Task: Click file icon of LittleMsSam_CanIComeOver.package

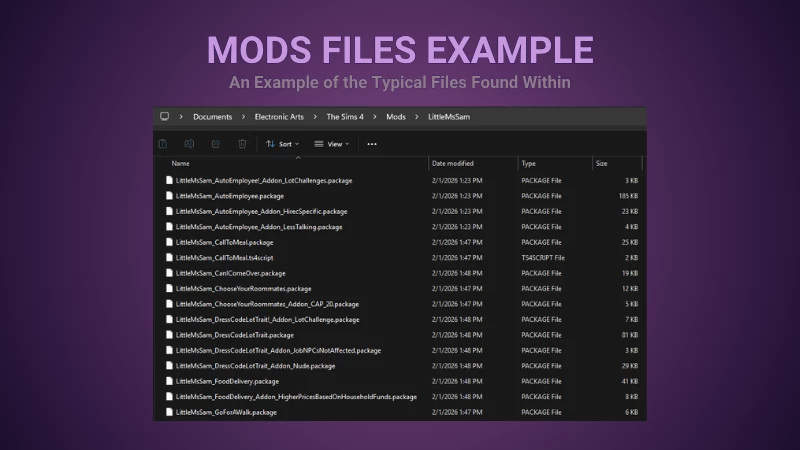Action: [169, 273]
